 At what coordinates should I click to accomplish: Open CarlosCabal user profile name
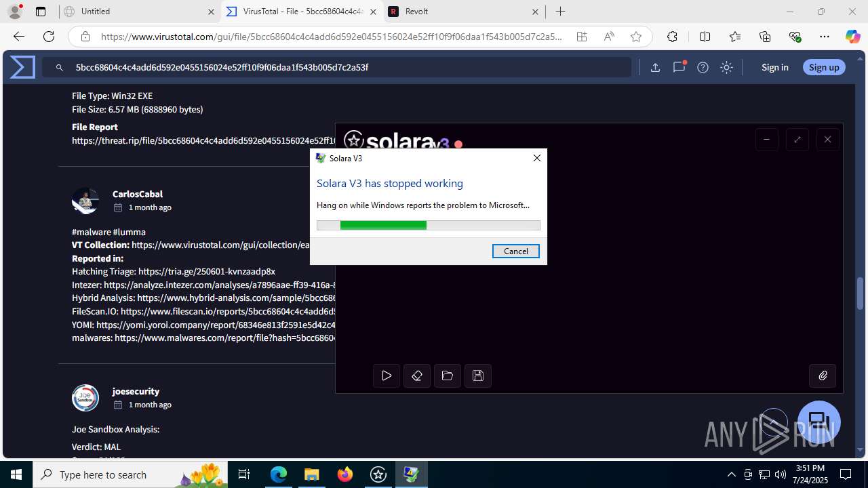tap(138, 194)
